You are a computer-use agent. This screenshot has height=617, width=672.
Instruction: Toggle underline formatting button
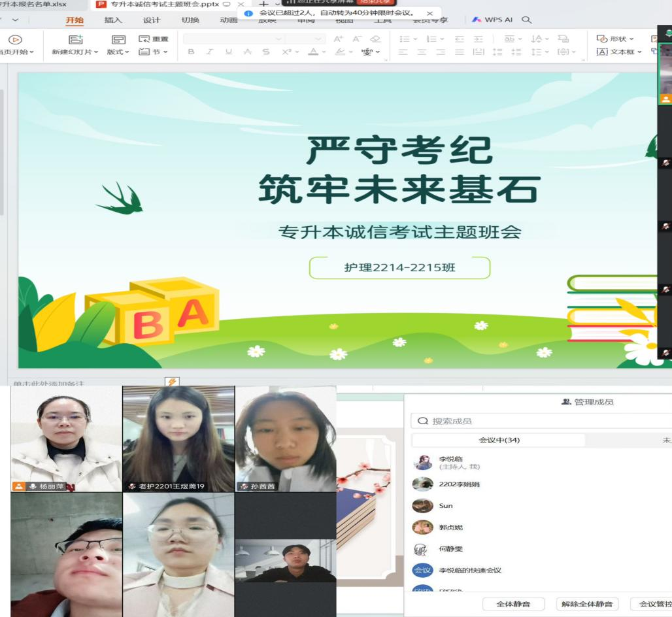point(228,52)
